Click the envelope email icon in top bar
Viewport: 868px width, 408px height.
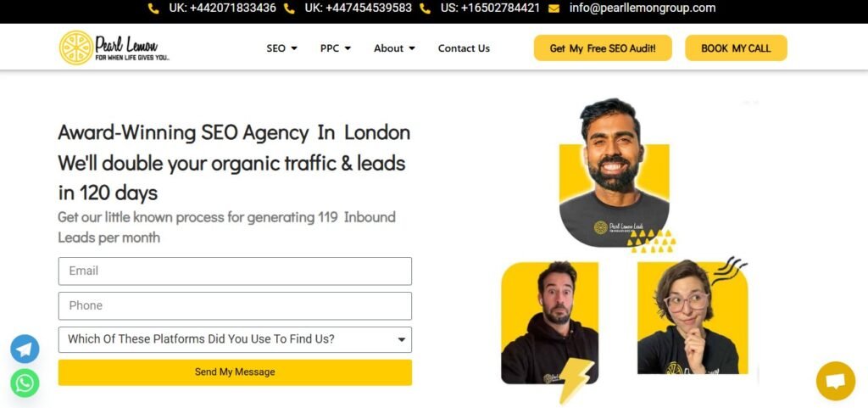[x=554, y=8]
